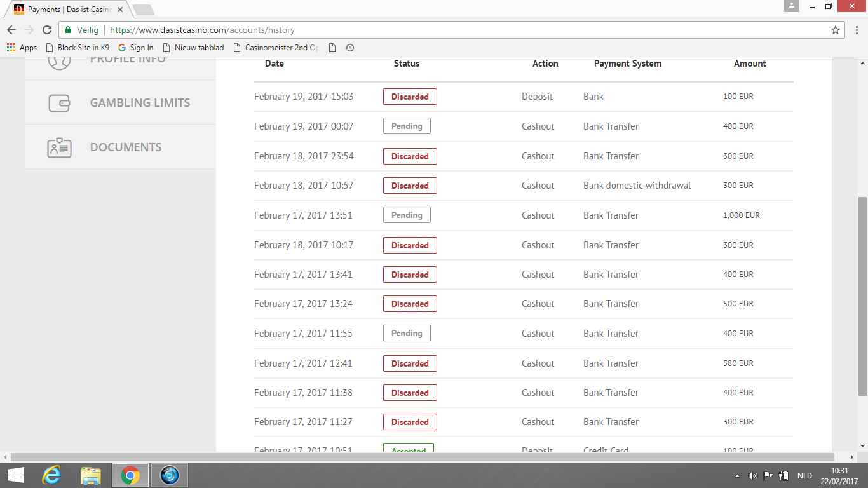
Task: Open Chrome menu three-dot icon
Action: click(x=856, y=30)
